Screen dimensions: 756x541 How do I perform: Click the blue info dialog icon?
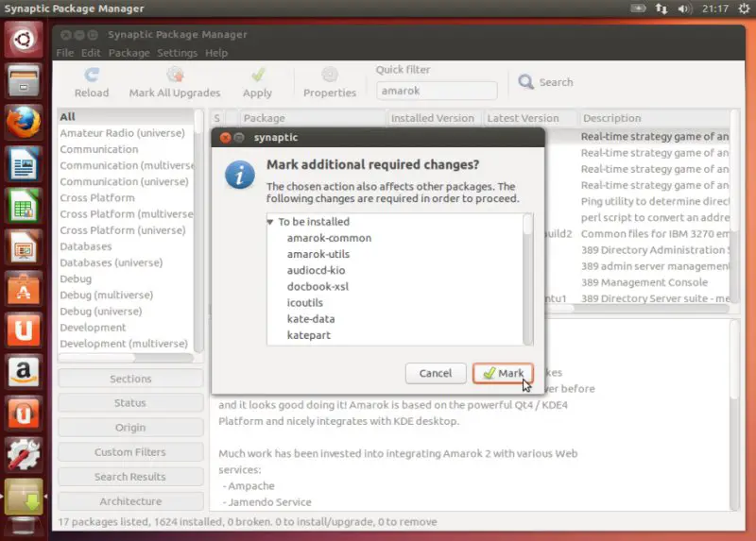(240, 175)
